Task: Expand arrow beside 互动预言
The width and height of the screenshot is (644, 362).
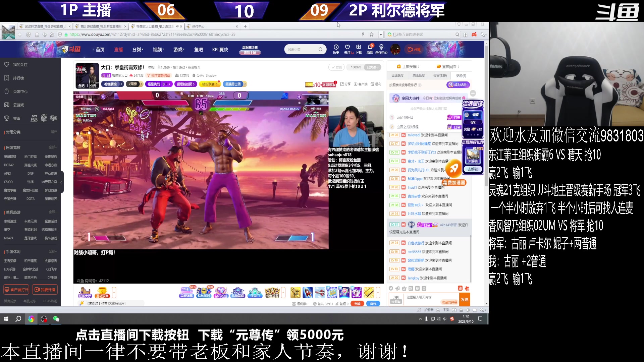Action: (x=114, y=292)
